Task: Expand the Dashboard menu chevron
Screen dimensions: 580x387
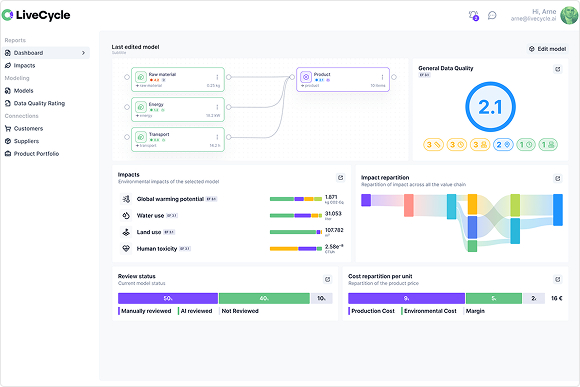Action: [83, 53]
